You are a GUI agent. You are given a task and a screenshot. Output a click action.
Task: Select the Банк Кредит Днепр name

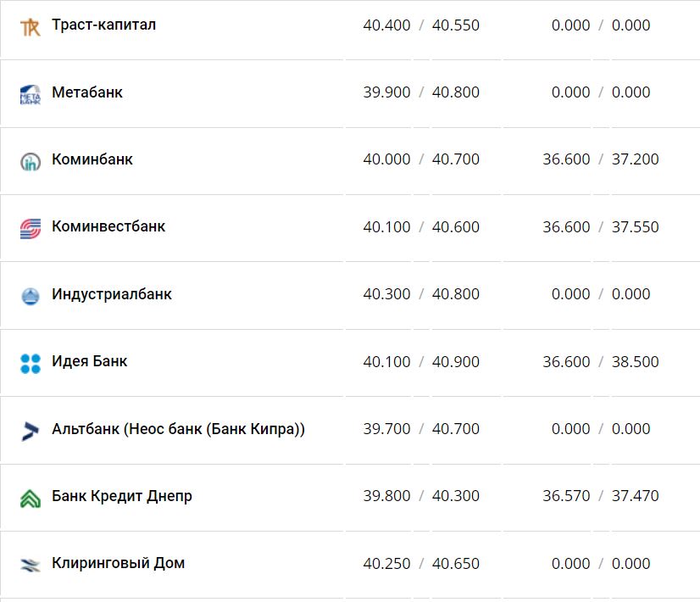pos(122,495)
